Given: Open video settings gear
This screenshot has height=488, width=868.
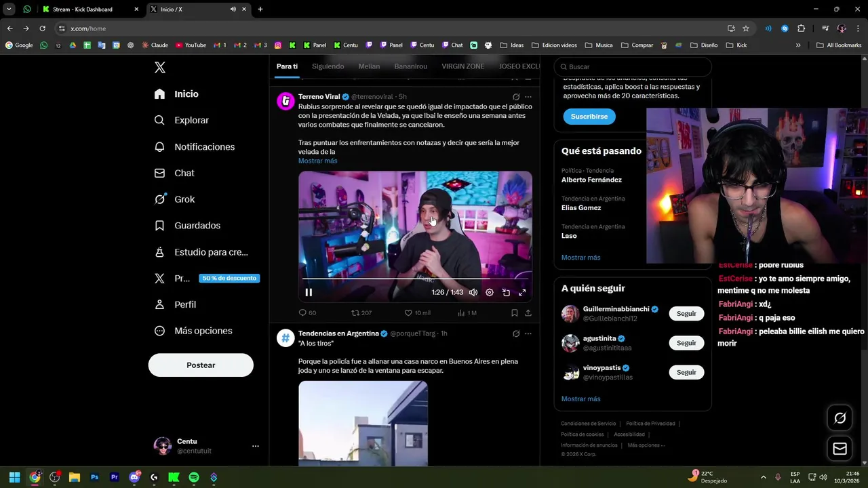Looking at the screenshot, I should pyautogui.click(x=490, y=292).
